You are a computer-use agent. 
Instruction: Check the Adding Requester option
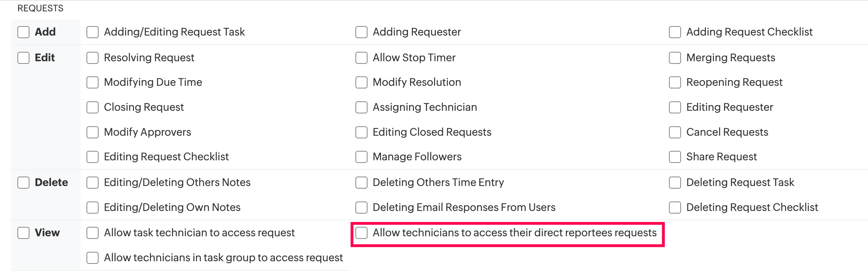coord(361,32)
